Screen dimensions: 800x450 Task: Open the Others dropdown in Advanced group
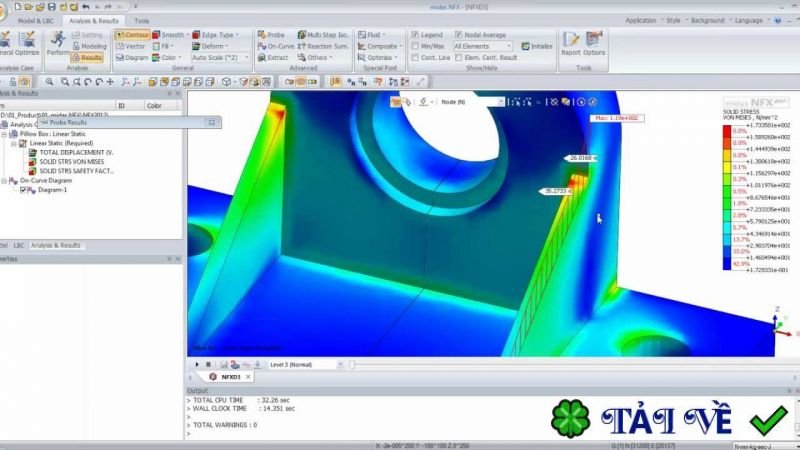coord(315,58)
